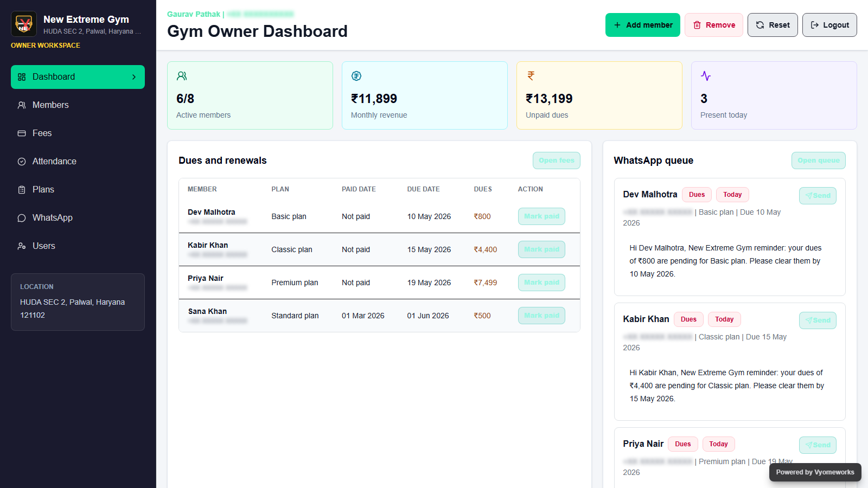Click the New Extreme Gym logo
This screenshot has width=868, height=488.
pyautogui.click(x=24, y=24)
